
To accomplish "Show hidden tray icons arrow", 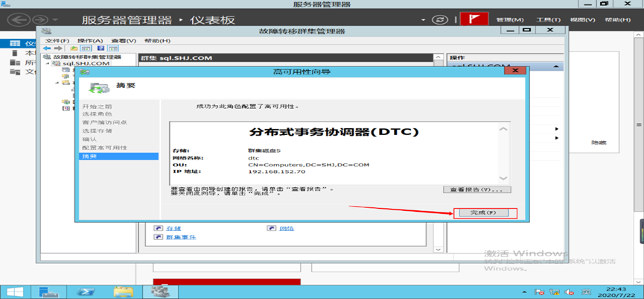I will coord(526,292).
